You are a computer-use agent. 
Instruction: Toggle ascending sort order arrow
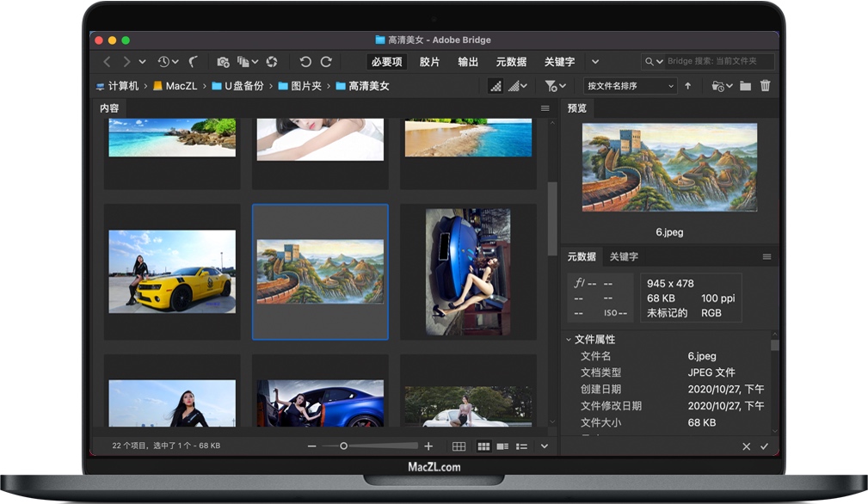[x=688, y=86]
